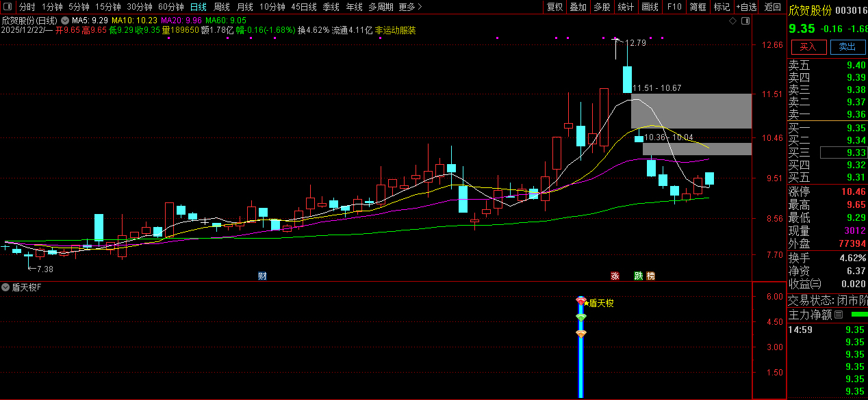Click the MA60: 9.05 legend label

coord(226,21)
